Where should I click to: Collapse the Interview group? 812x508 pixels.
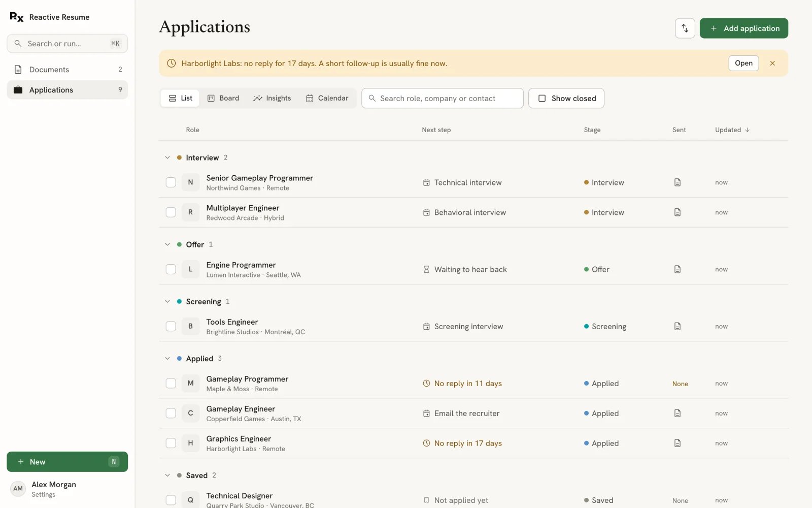point(167,158)
